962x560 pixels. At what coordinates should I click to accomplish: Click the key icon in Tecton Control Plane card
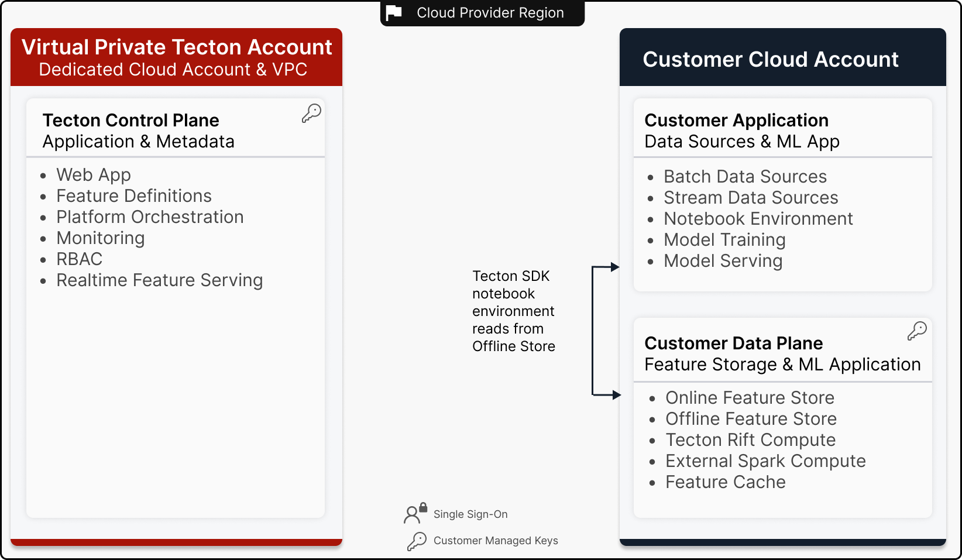311,113
